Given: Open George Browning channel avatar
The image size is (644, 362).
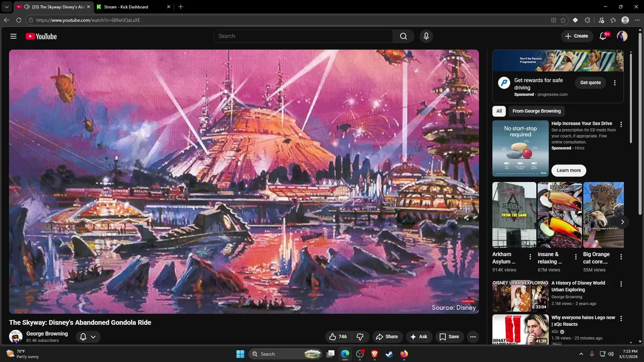Looking at the screenshot, I should [x=16, y=336].
